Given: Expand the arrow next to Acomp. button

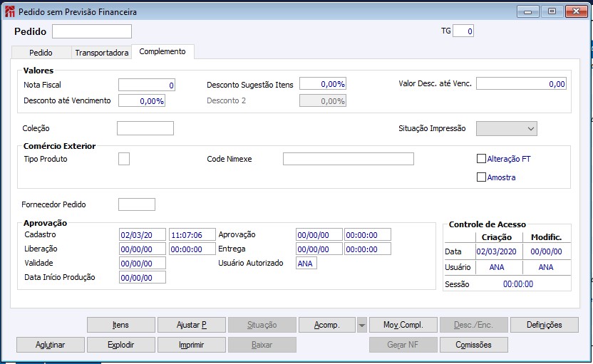Looking at the screenshot, I should click(362, 325).
